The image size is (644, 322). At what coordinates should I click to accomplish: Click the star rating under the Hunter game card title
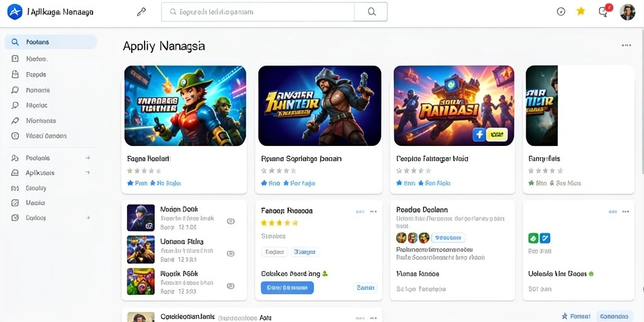pos(279,170)
